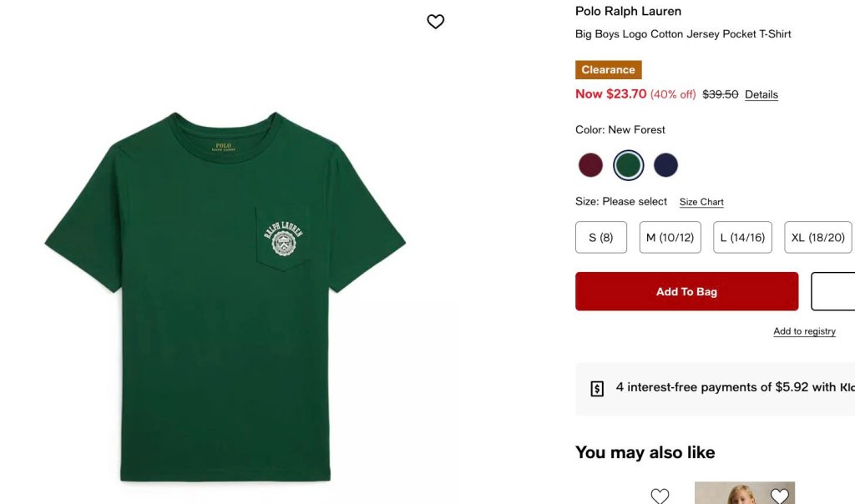Click Add to registry link

point(804,331)
